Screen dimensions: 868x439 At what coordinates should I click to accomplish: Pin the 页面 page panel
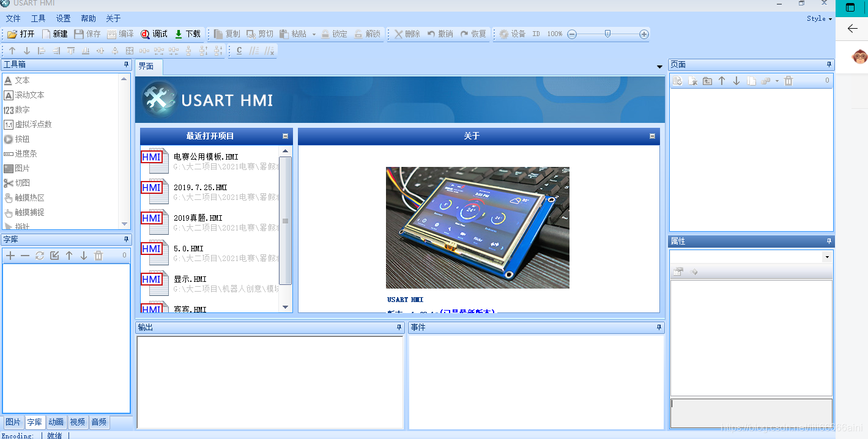829,64
